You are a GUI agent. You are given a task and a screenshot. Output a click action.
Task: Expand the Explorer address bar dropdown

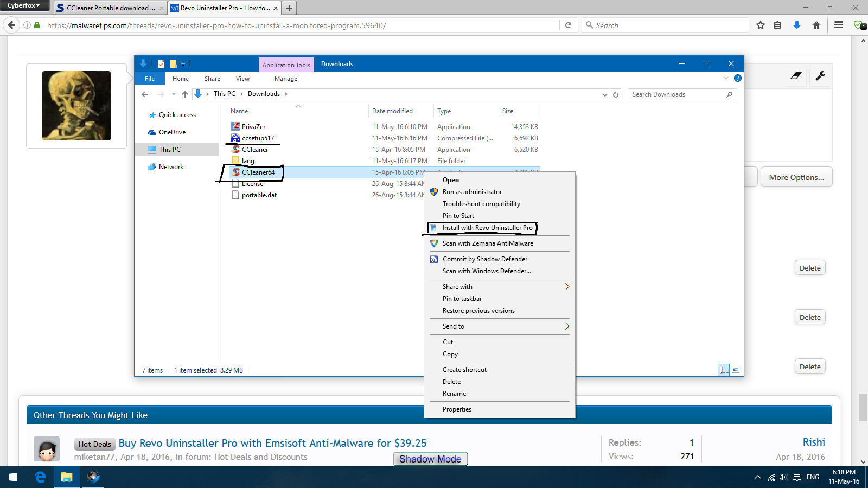tap(605, 94)
